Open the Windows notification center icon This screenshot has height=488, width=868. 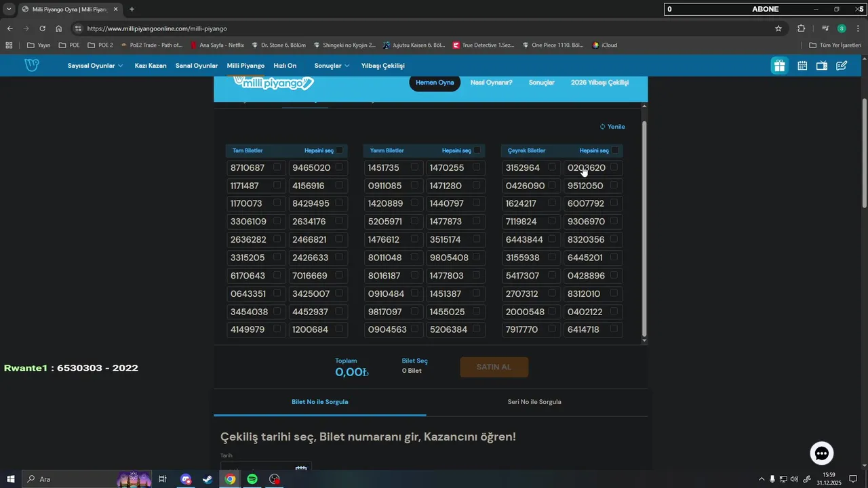[853, 479]
